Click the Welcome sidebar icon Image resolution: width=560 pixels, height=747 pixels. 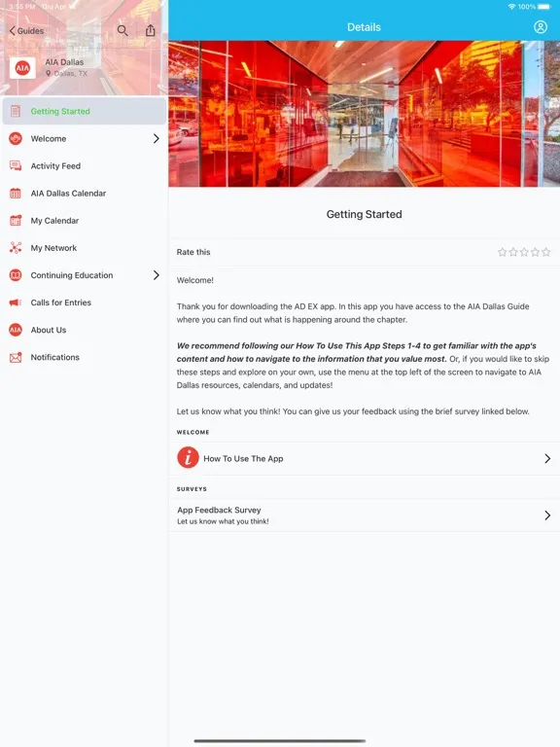(x=16, y=139)
